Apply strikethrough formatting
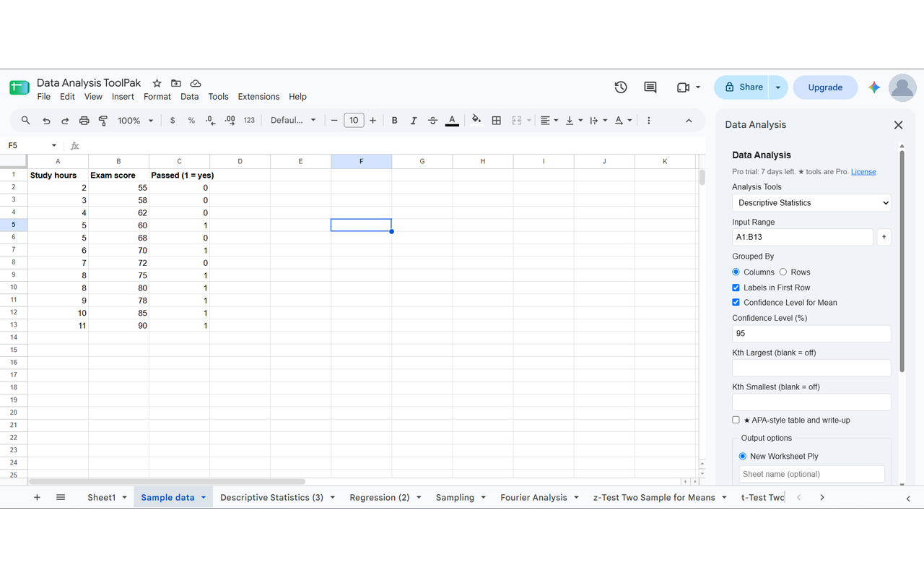Image resolution: width=924 pixels, height=578 pixels. pos(432,121)
